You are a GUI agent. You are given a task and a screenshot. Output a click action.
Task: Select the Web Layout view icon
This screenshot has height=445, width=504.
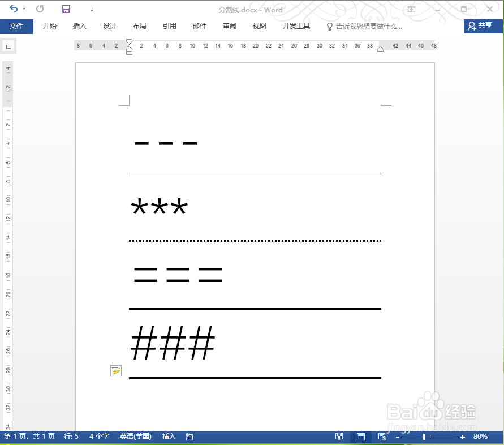click(x=382, y=437)
